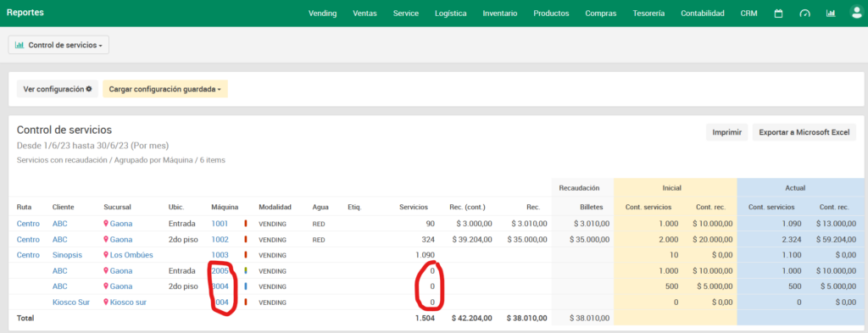Open the Sinopsis client link
This screenshot has height=333, width=868.
(x=68, y=255)
